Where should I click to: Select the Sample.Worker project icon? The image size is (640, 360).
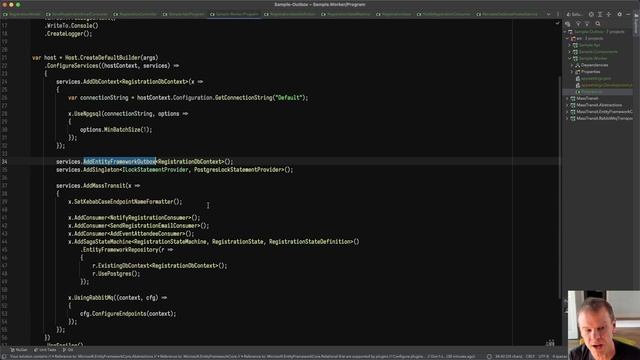(576, 58)
